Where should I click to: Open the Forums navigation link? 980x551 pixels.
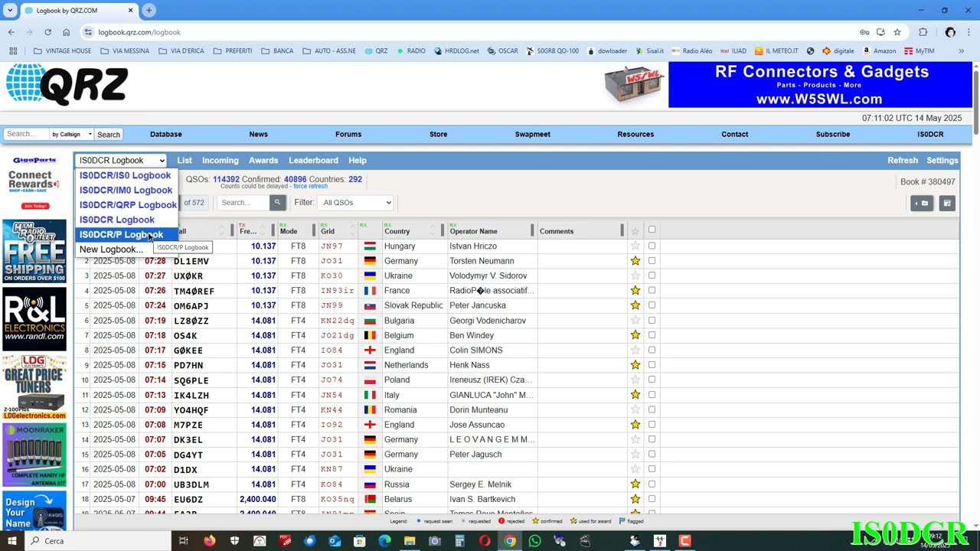point(348,134)
